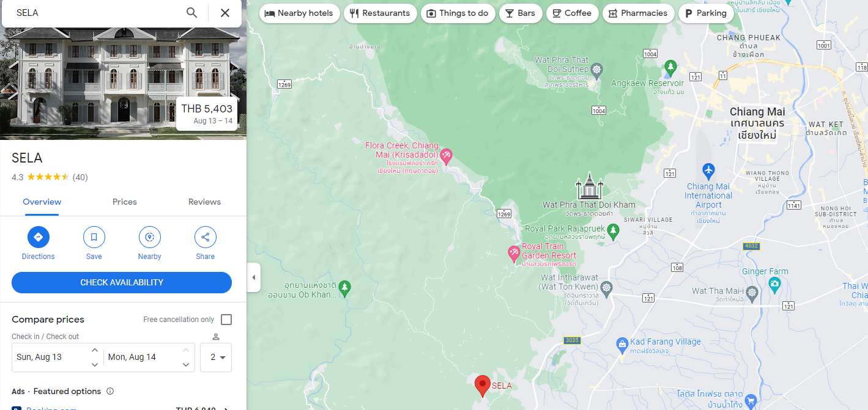Image resolution: width=868 pixels, height=410 pixels.
Task: Switch to the Reviews tab
Action: (x=204, y=202)
